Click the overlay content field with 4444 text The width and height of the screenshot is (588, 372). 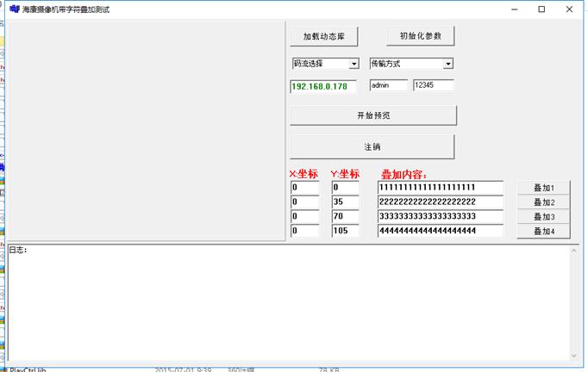pyautogui.click(x=441, y=231)
